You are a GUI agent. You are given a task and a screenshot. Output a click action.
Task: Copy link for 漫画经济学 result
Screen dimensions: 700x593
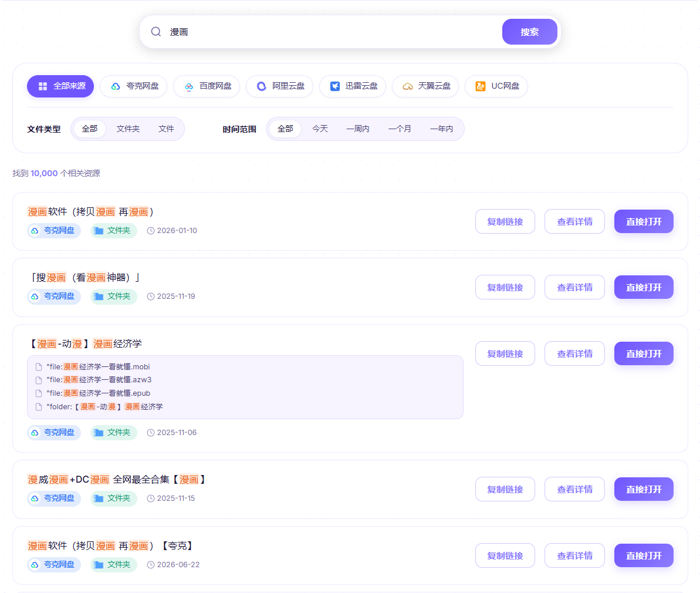tap(505, 354)
